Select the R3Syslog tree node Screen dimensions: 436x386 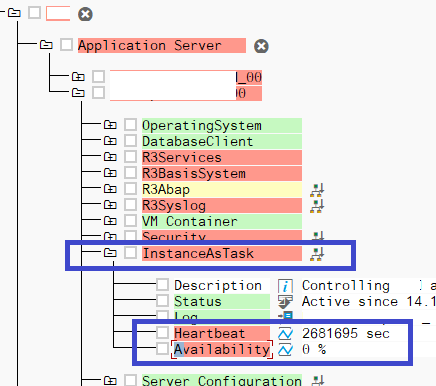pyautogui.click(x=222, y=205)
